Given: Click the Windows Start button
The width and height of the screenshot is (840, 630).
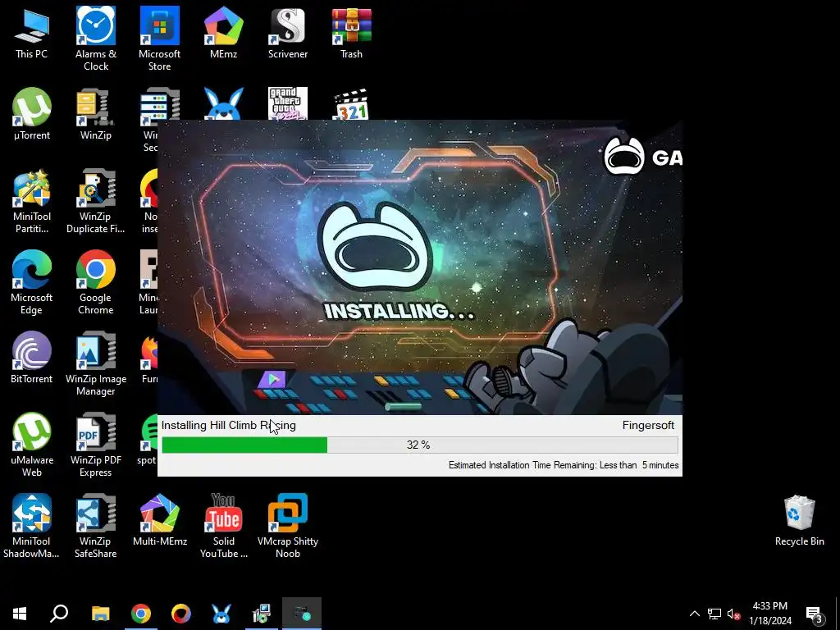Looking at the screenshot, I should tap(20, 614).
